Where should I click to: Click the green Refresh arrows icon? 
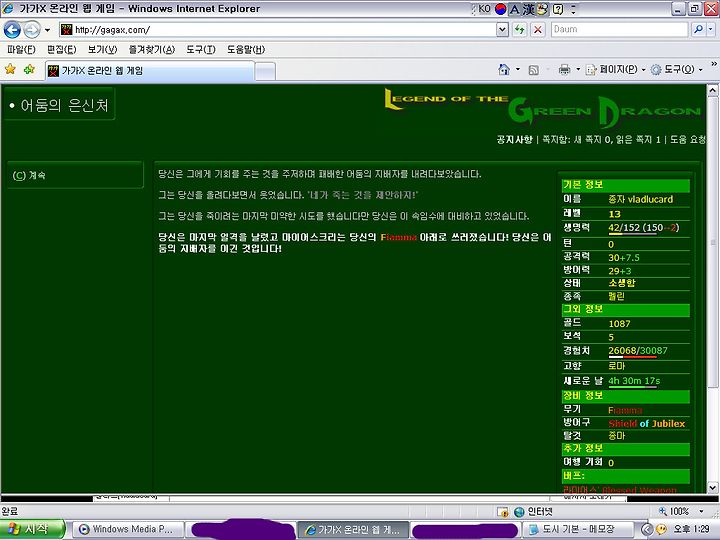(x=520, y=30)
